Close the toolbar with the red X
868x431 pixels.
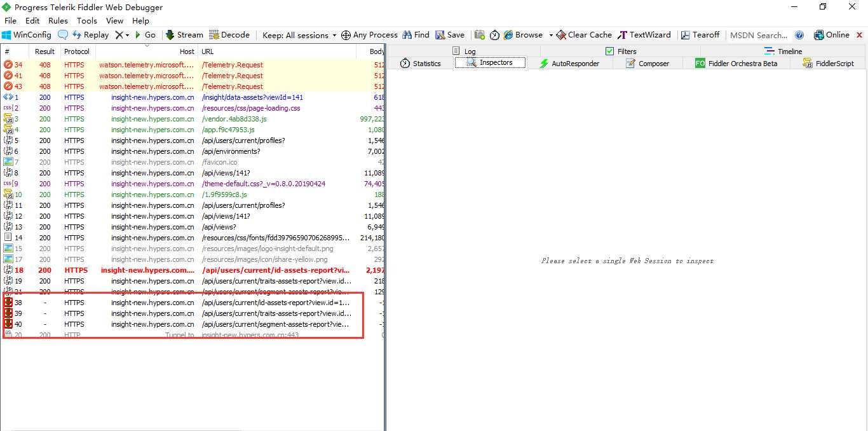tap(860, 35)
